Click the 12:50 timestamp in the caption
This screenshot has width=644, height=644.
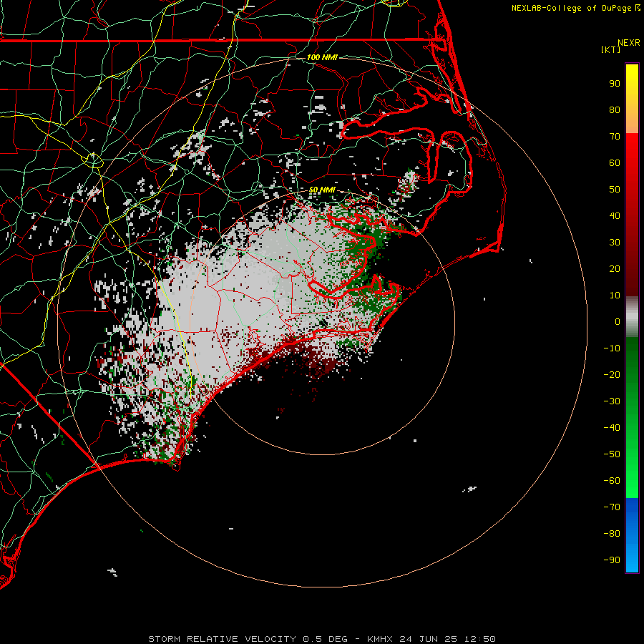point(480,639)
